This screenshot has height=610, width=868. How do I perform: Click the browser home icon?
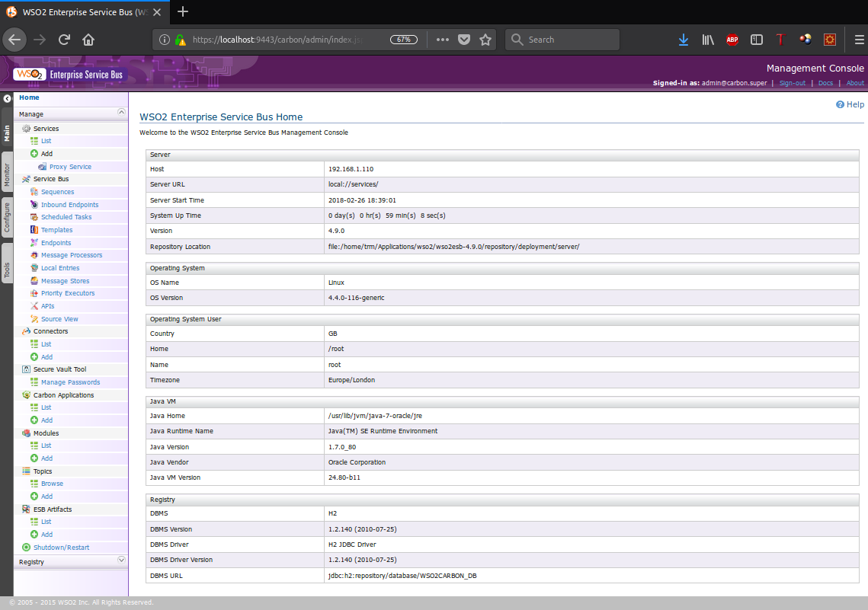88,40
